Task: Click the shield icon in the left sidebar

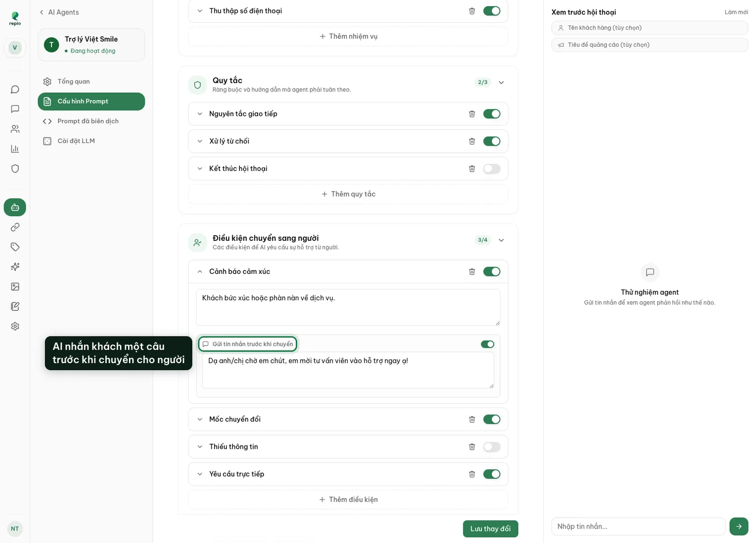Action: tap(15, 169)
